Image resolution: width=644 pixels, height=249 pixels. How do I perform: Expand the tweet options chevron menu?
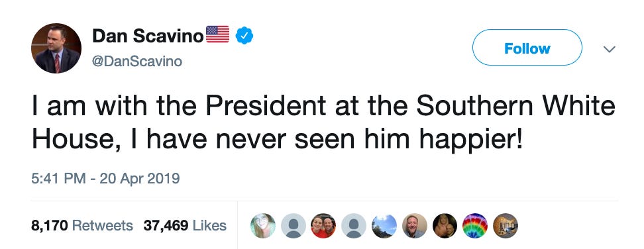tap(609, 49)
